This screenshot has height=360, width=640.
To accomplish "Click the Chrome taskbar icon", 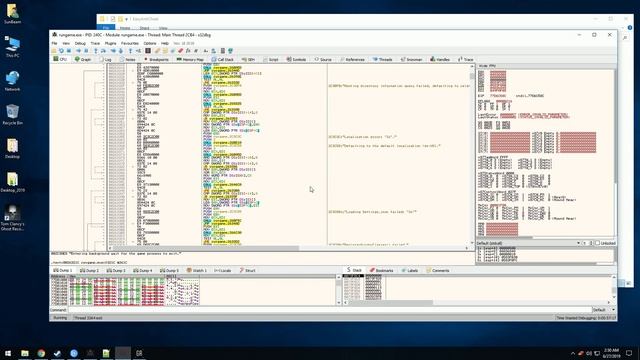I will (x=41, y=353).
